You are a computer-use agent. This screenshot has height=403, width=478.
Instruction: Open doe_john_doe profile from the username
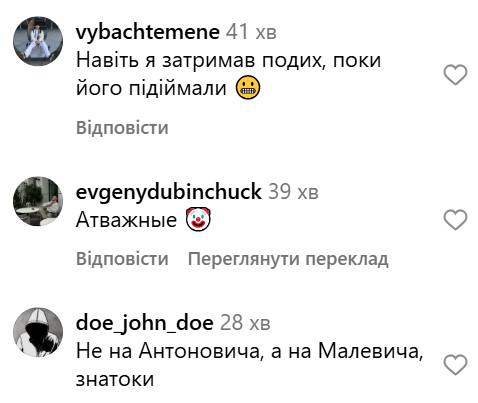144,323
